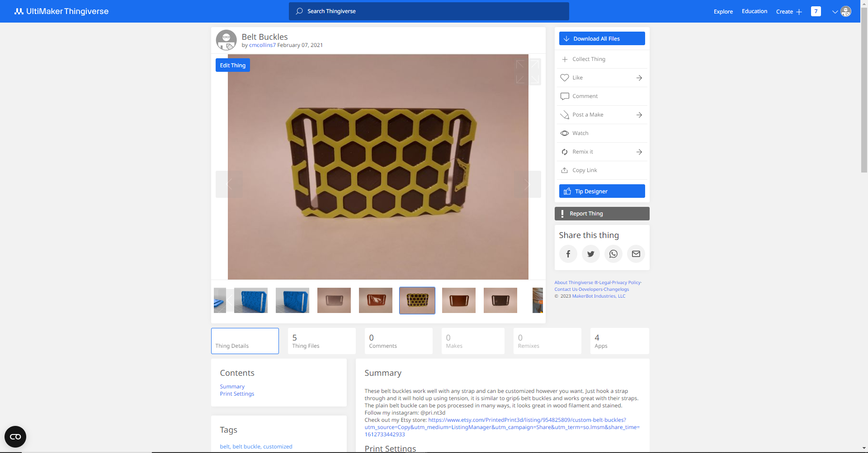
Task: Select the yellow honeycomb buckle thumbnail
Action: coord(417,300)
